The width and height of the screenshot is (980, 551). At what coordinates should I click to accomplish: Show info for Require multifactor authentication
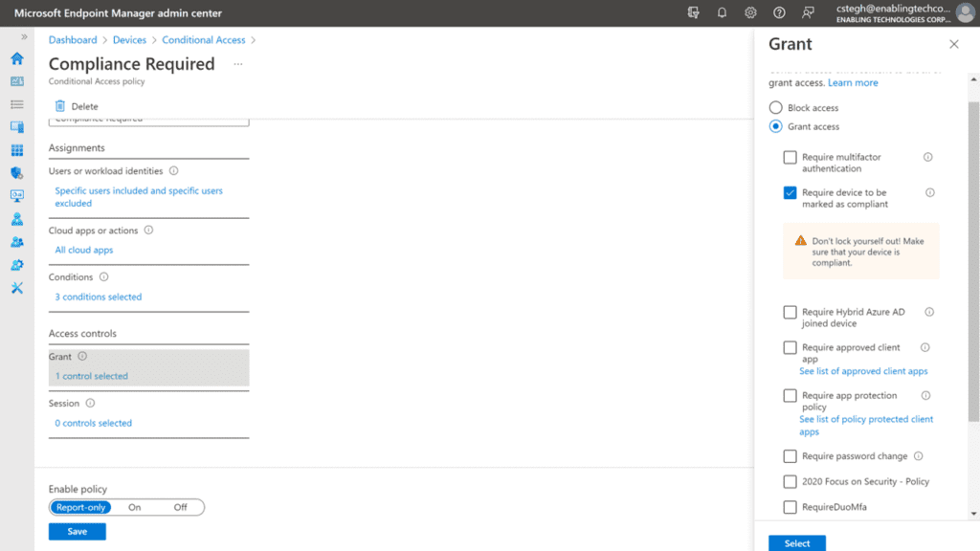pos(928,158)
